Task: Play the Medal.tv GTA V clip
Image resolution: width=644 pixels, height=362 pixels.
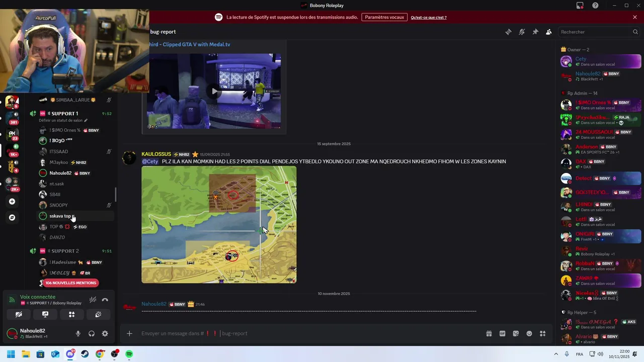Action: (214, 91)
